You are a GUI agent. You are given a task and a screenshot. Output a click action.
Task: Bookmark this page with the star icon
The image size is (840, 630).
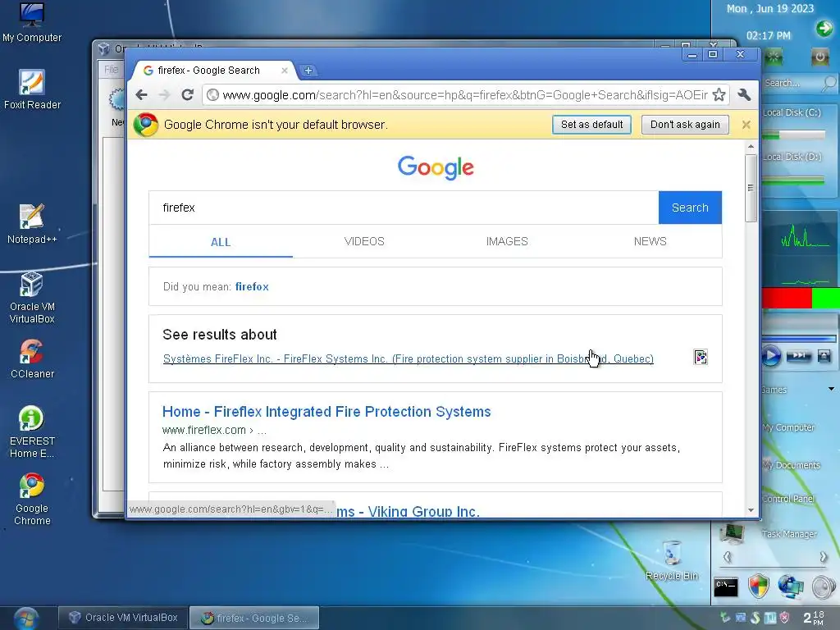[719, 95]
